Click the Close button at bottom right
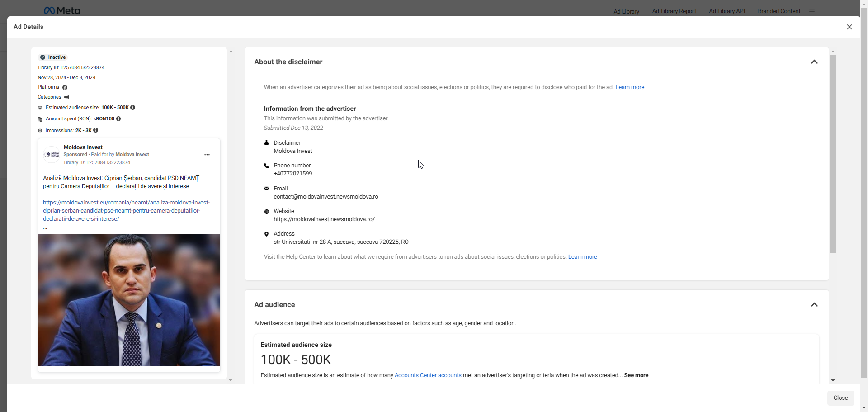The width and height of the screenshot is (868, 412). (x=840, y=398)
